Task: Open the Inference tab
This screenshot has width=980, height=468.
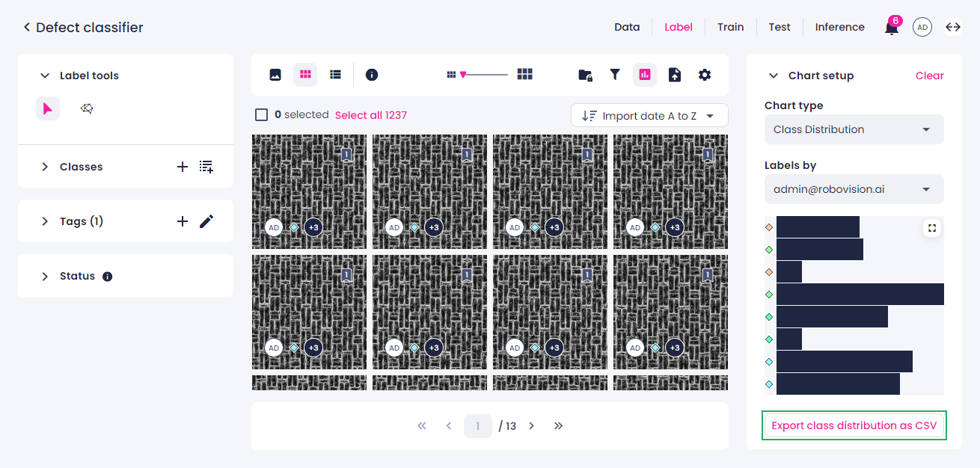Action: [x=840, y=27]
